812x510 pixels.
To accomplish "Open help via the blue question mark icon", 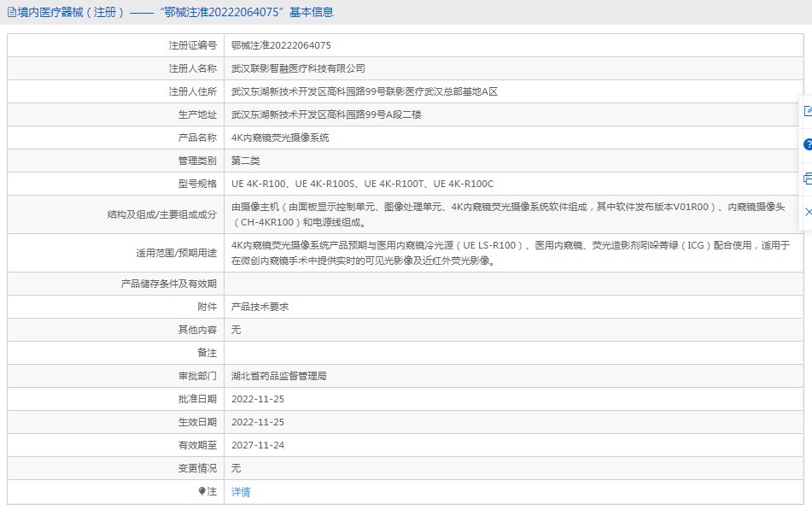I will [808, 144].
